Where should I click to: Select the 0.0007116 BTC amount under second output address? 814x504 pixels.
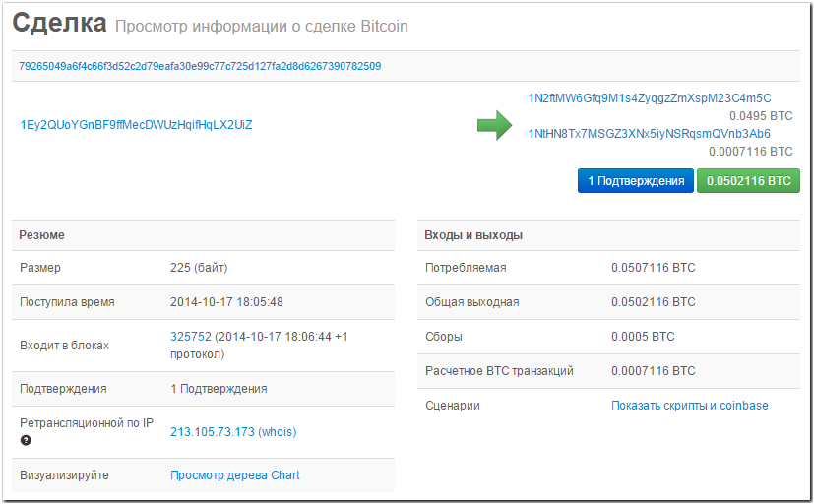pyautogui.click(x=750, y=151)
